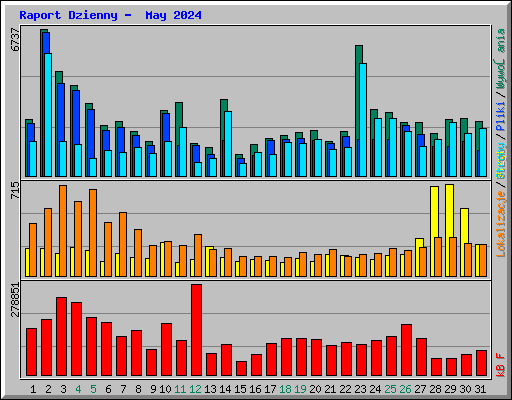Viewport: 512px width, 400px height.
Task: Click the 715 axis value label
Action: pyautogui.click(x=15, y=191)
